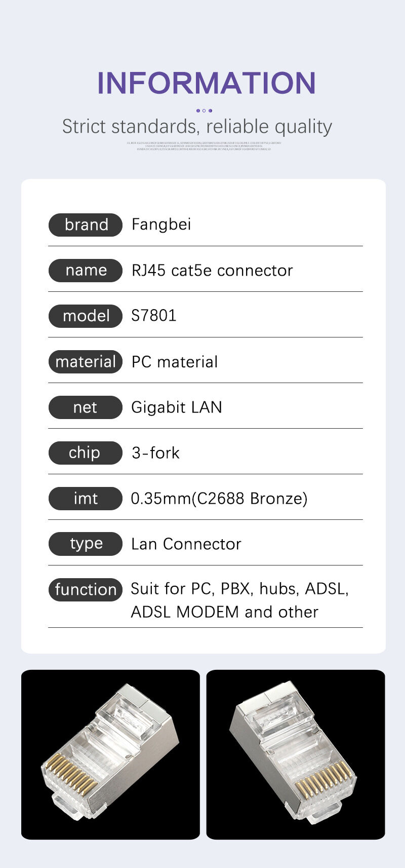Image resolution: width=405 pixels, height=868 pixels.
Task: Select the imt label pill
Action: pos(86,498)
